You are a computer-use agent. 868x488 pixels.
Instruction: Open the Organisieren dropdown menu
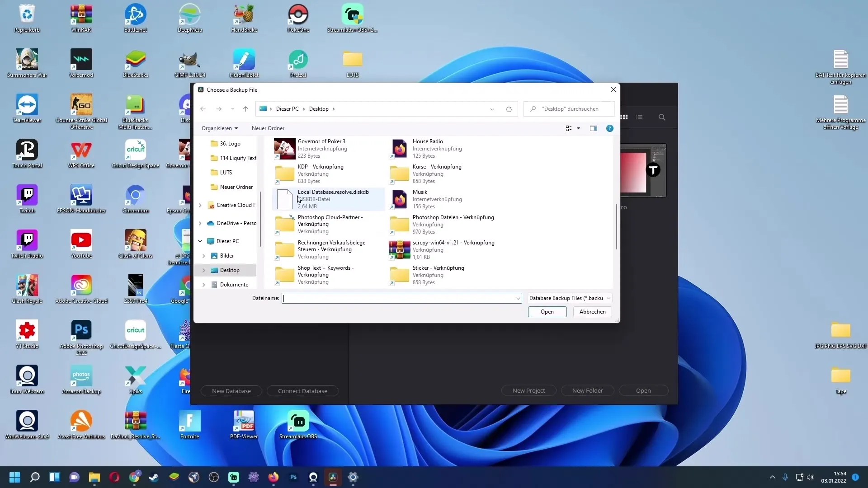tap(220, 128)
